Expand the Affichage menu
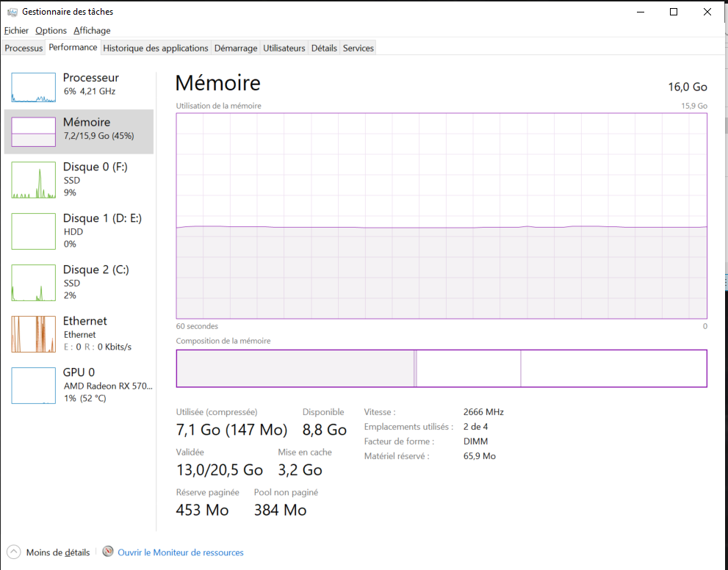728x570 pixels. 92,30
